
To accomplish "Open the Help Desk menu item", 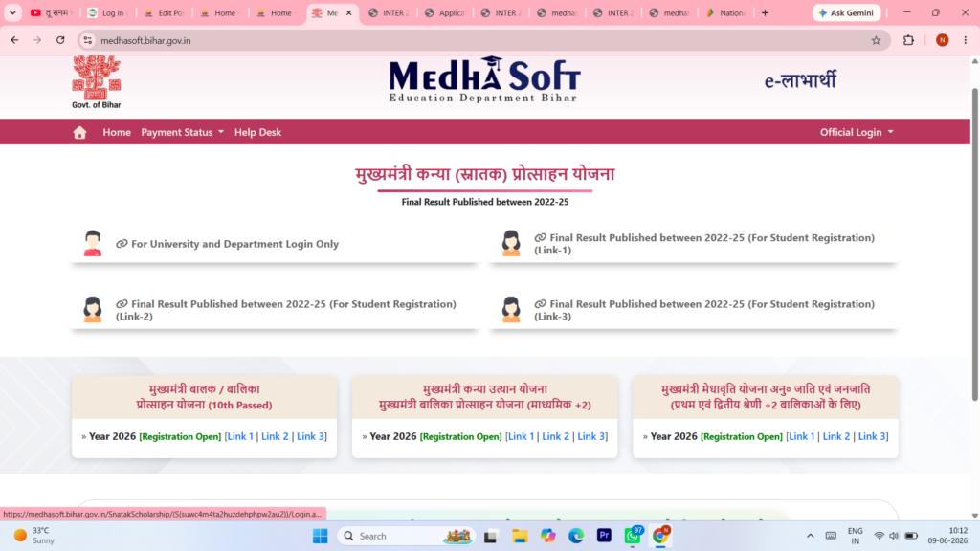I will (x=257, y=132).
